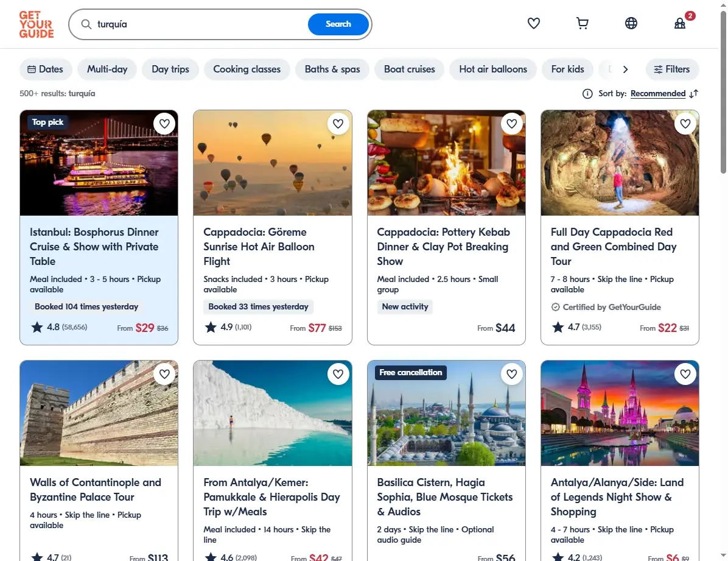Image resolution: width=728 pixels, height=561 pixels.
Task: Select the Multi-day filter chip
Action: pos(107,69)
